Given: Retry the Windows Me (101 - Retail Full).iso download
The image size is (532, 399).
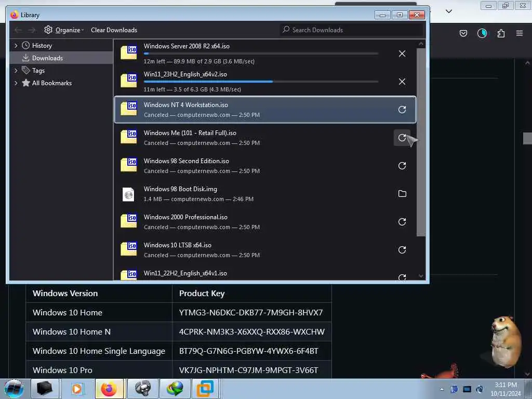Looking at the screenshot, I should [402, 138].
